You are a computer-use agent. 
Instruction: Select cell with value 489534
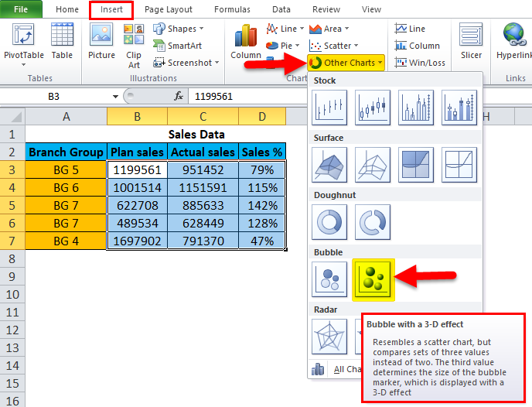click(x=137, y=223)
